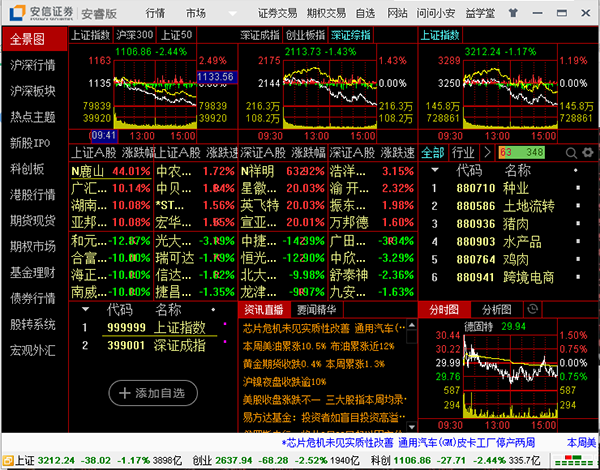Open the skin (shirt) icon in title bar
600x470 pixels.
[513, 13]
